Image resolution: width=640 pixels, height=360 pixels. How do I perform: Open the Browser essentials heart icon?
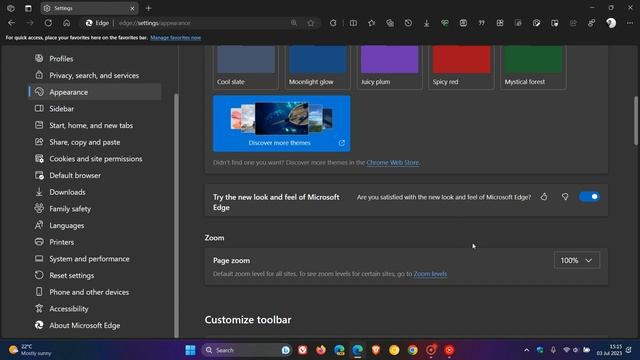(445, 23)
